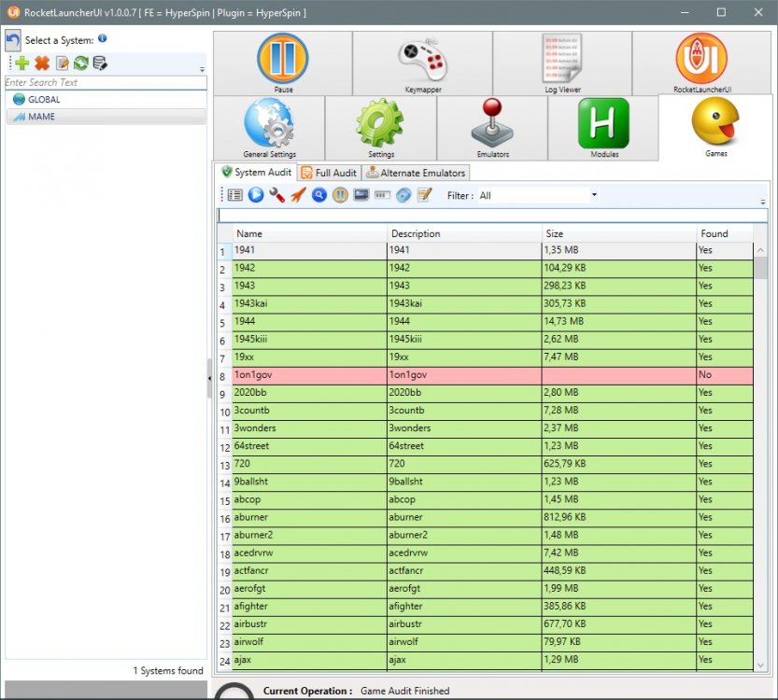This screenshot has width=778, height=700.
Task: Expand the audit toolbar overflow arrow
Action: (763, 202)
